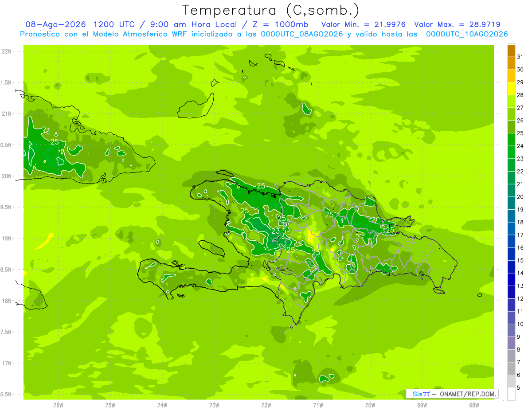Pick the green legend swatch between 24 and 25
Image resolution: width=532 pixels, height=411 pixels.
click(511, 140)
